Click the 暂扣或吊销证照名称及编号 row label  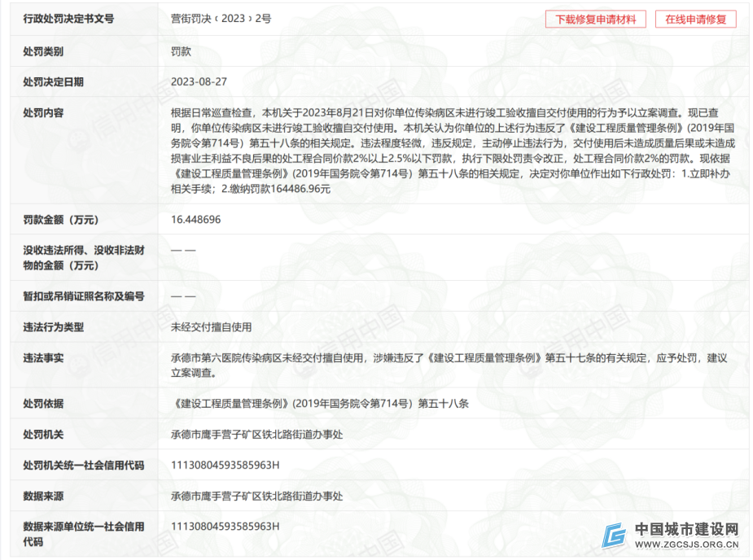(x=83, y=296)
